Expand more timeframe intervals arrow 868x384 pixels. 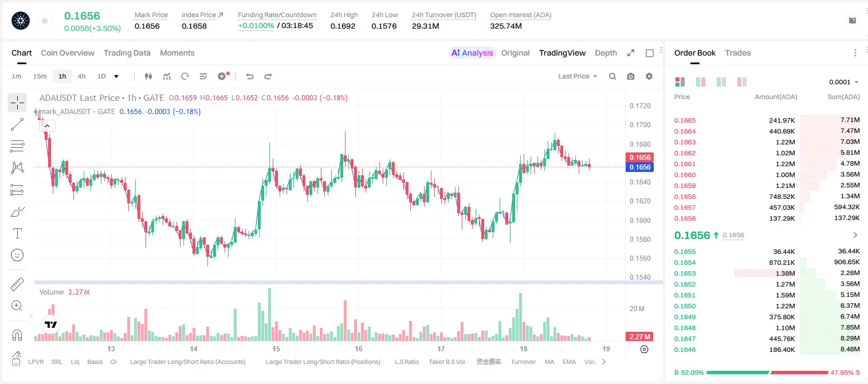[116, 76]
